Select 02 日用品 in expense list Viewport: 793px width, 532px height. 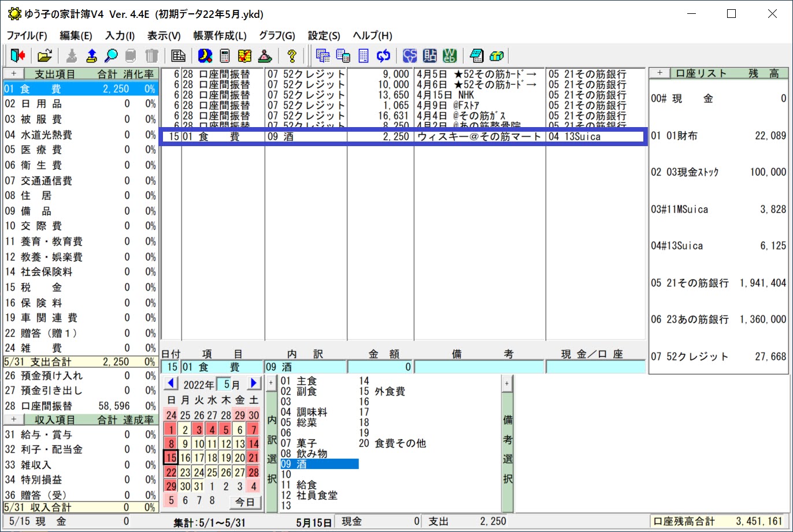point(80,104)
